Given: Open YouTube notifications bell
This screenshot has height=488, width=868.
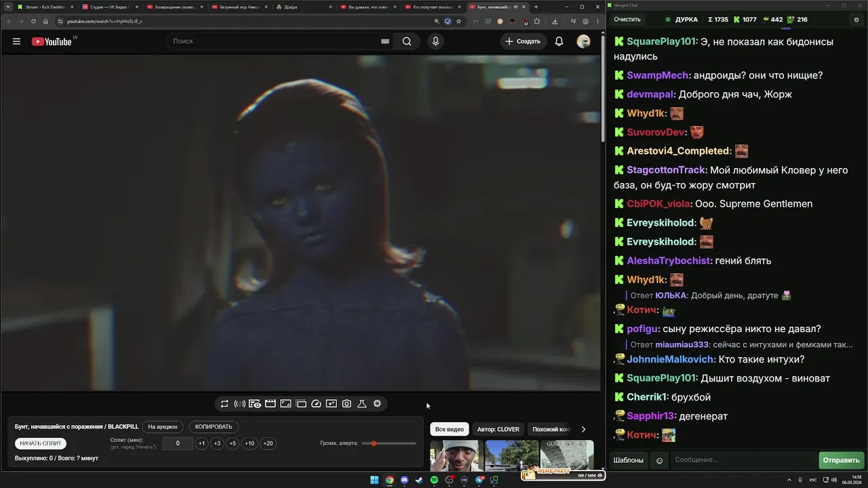Looking at the screenshot, I should click(559, 41).
